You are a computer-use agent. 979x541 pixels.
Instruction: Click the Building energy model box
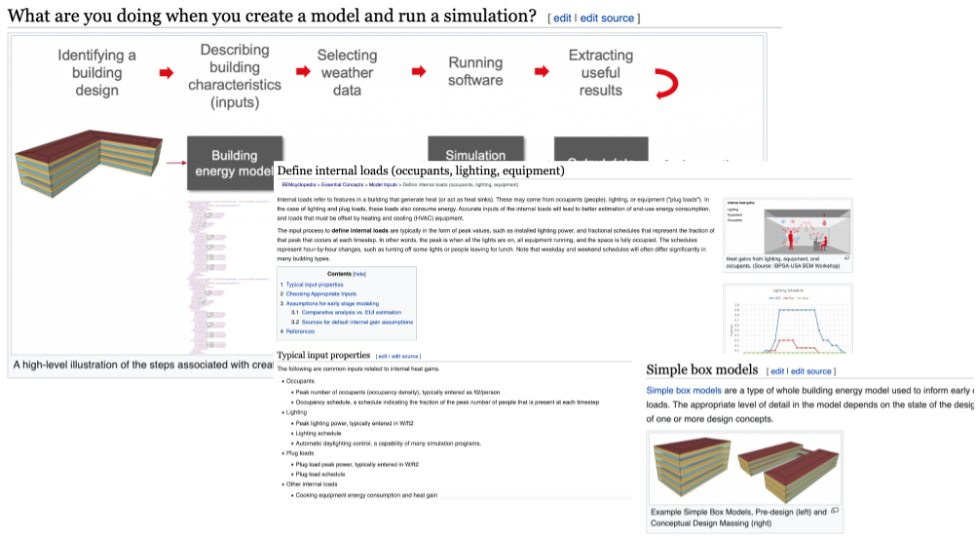[x=234, y=163]
